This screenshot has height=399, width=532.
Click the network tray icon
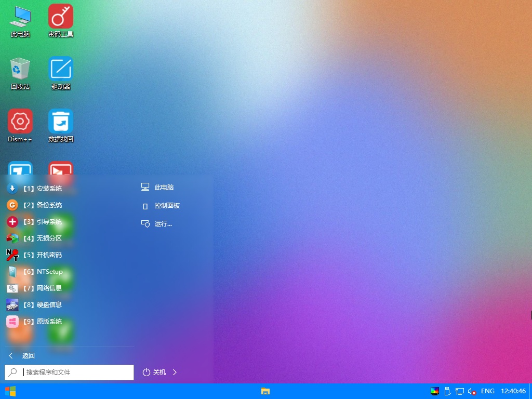click(x=460, y=391)
